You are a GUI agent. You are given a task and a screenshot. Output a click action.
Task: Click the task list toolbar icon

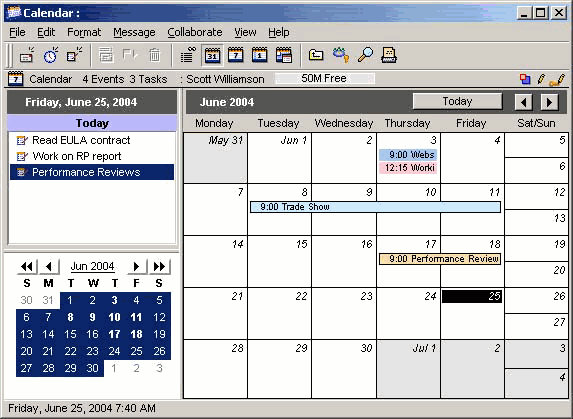point(189,56)
